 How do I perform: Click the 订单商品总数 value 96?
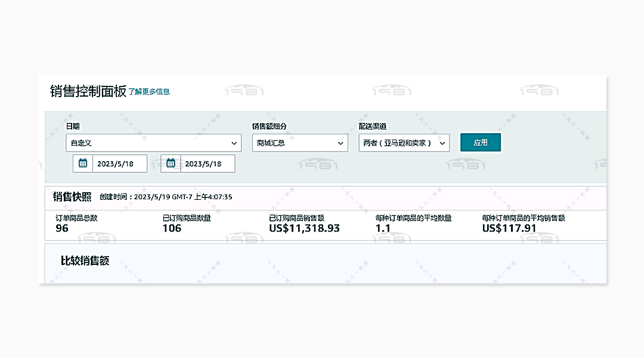click(62, 229)
